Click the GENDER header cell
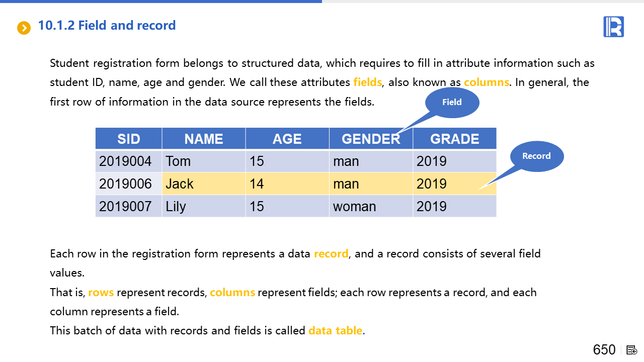Image resolution: width=644 pixels, height=362 pixels. [x=371, y=139]
